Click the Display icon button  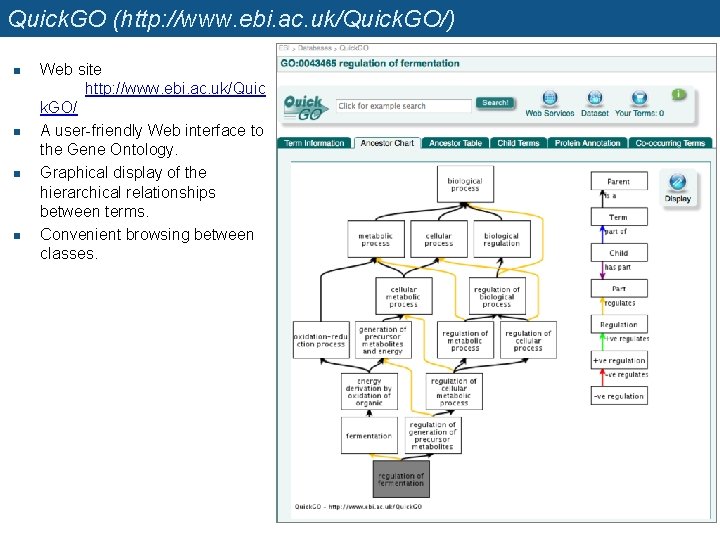tap(678, 188)
